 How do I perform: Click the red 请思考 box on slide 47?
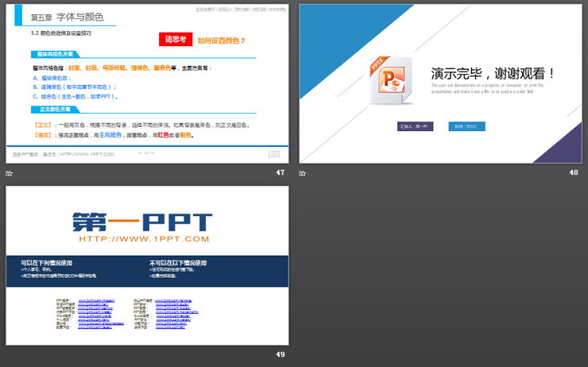(x=176, y=40)
